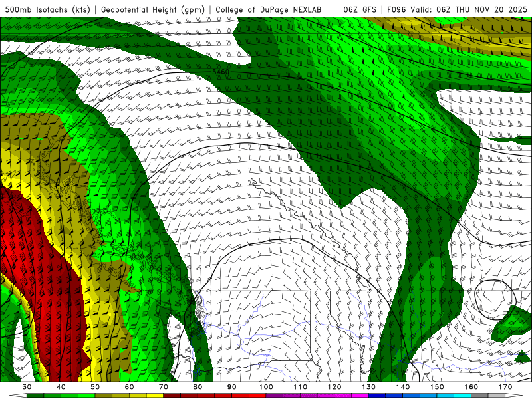Screen dimensions: 532x399
Task: Click the purple swatch starting at 100
Action: click(275, 396)
